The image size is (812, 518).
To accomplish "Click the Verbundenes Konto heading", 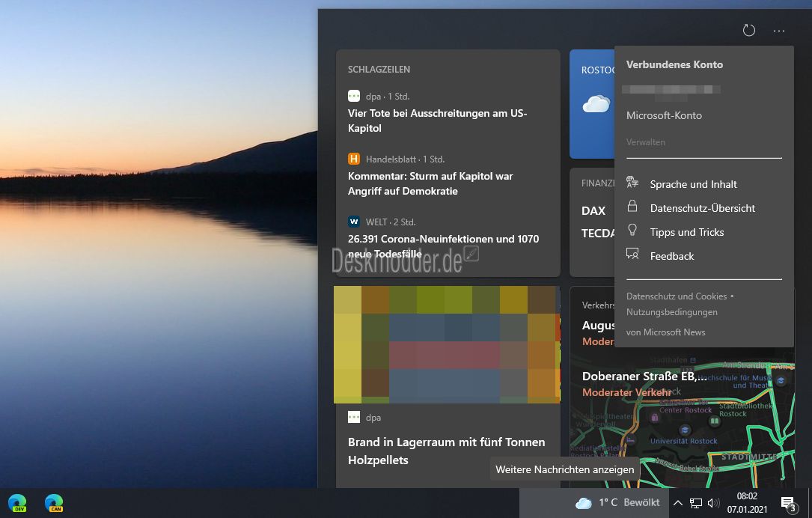I will tap(674, 64).
